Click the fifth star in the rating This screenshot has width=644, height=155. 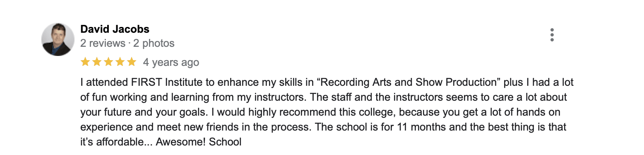(132, 62)
